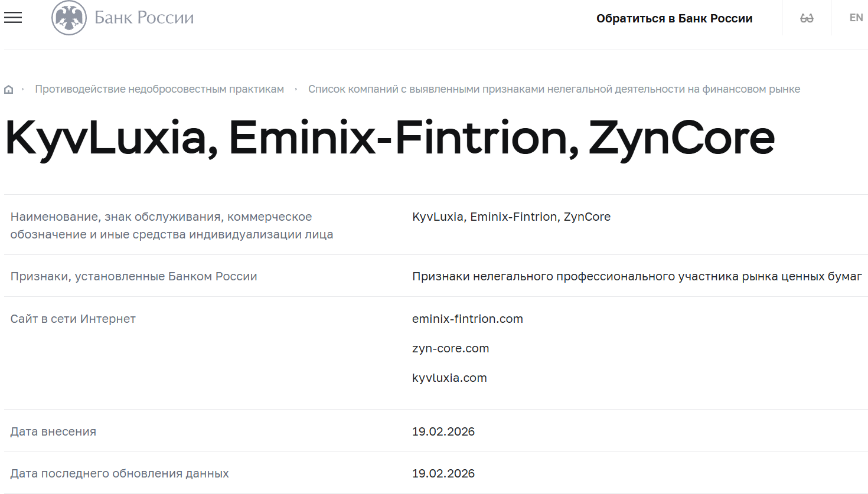
Task: Open the zyn-core.com site entry
Action: pos(451,348)
